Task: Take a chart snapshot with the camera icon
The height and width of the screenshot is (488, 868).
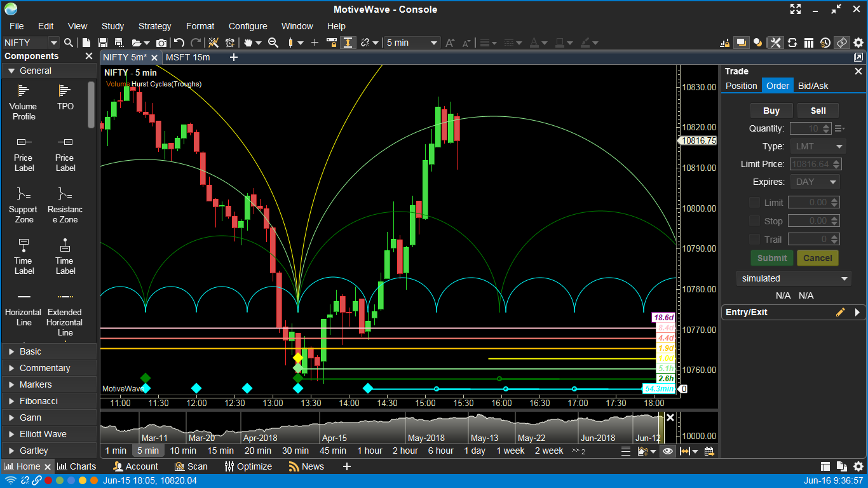Action: click(x=161, y=43)
